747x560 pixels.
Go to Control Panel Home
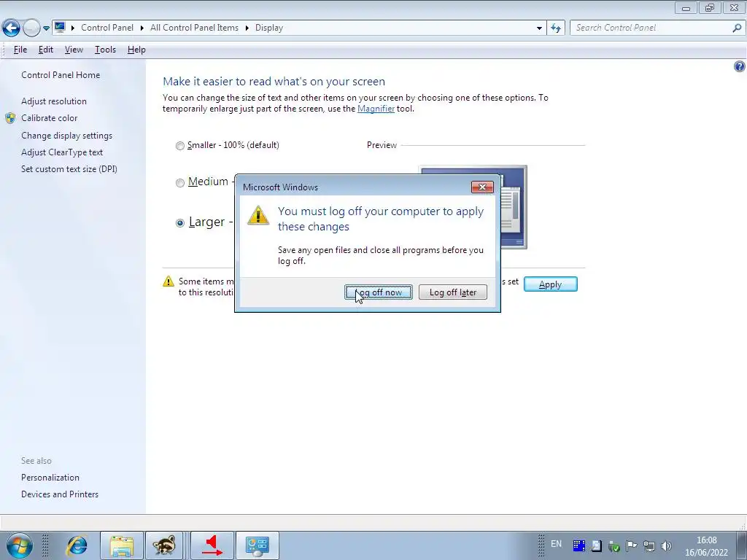pyautogui.click(x=61, y=75)
